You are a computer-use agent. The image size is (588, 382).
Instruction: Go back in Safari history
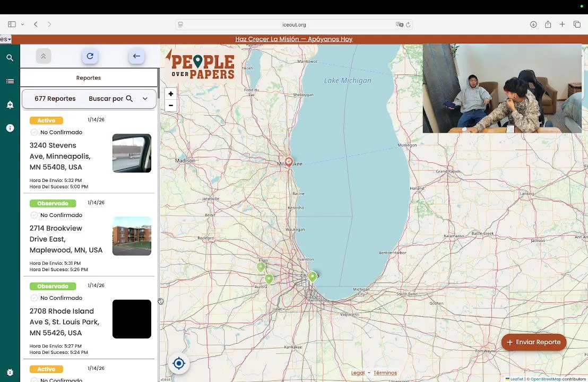[36, 24]
